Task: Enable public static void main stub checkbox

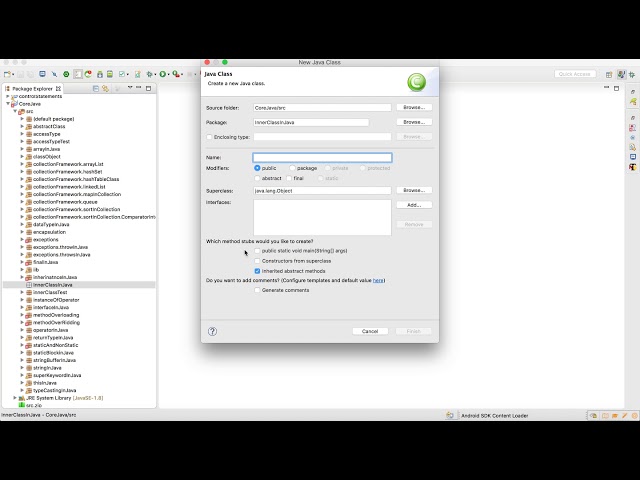Action: click(x=257, y=251)
